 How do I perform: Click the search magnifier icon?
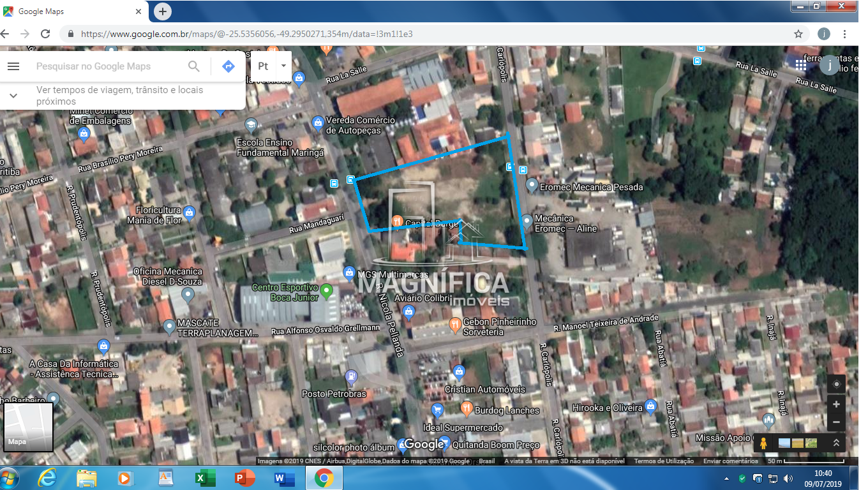pyautogui.click(x=194, y=66)
